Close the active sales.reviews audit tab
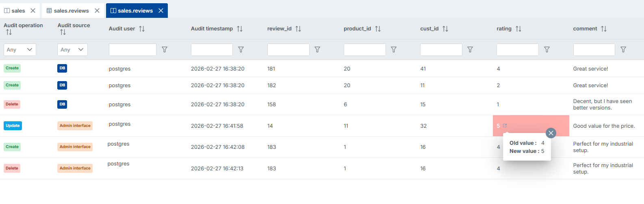Viewport: 644px width, 204px height. pos(161,11)
